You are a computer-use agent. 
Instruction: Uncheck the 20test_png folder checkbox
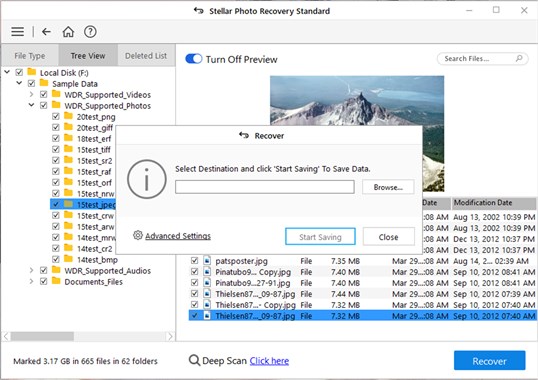click(56, 116)
